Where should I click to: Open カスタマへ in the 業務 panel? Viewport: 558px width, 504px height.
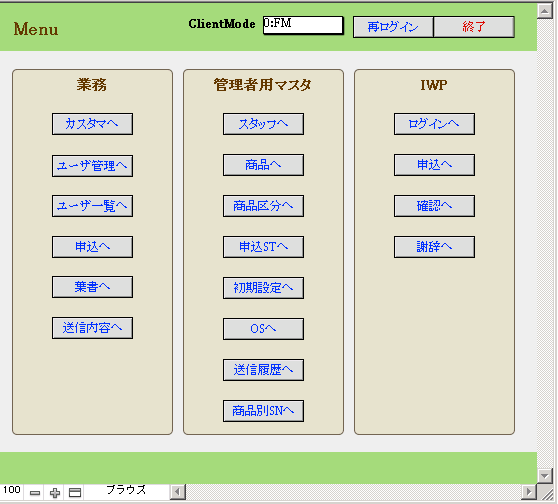92,124
